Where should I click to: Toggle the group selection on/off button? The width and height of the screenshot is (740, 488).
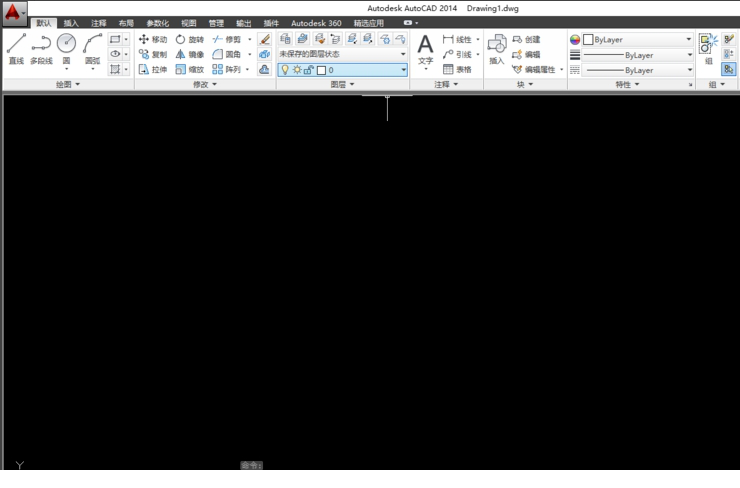click(729, 69)
